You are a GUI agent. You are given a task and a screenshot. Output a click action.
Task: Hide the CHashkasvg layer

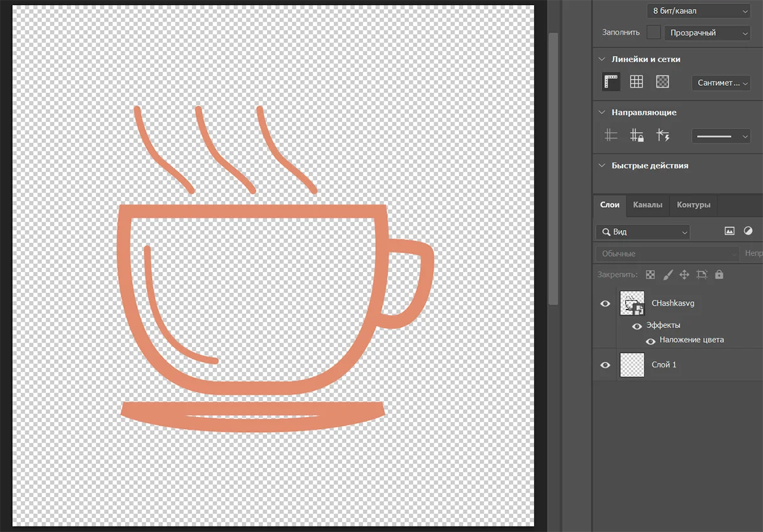pos(605,304)
